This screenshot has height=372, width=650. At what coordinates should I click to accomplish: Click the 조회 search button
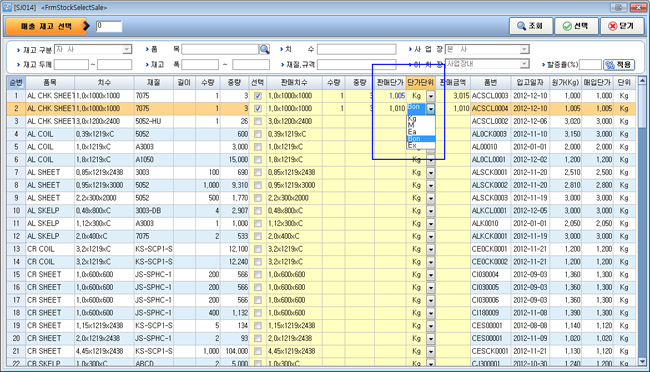pos(531,26)
